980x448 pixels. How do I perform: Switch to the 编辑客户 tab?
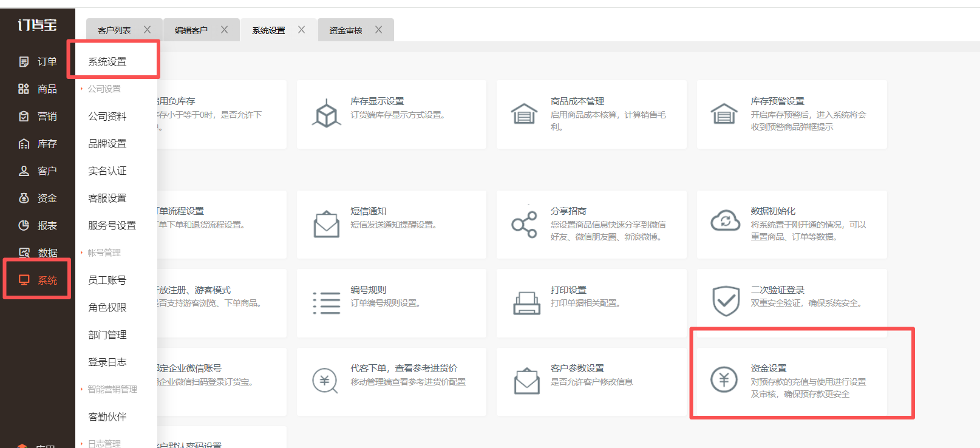191,30
